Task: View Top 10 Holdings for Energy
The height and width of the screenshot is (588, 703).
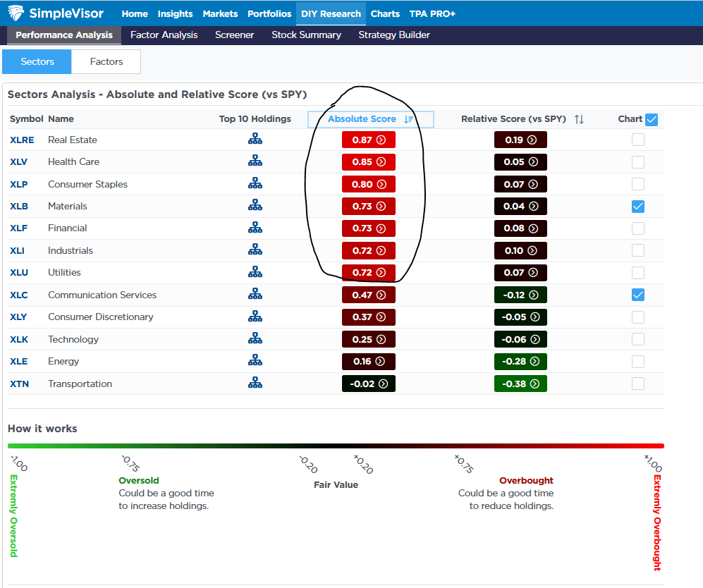Action: pyautogui.click(x=255, y=361)
